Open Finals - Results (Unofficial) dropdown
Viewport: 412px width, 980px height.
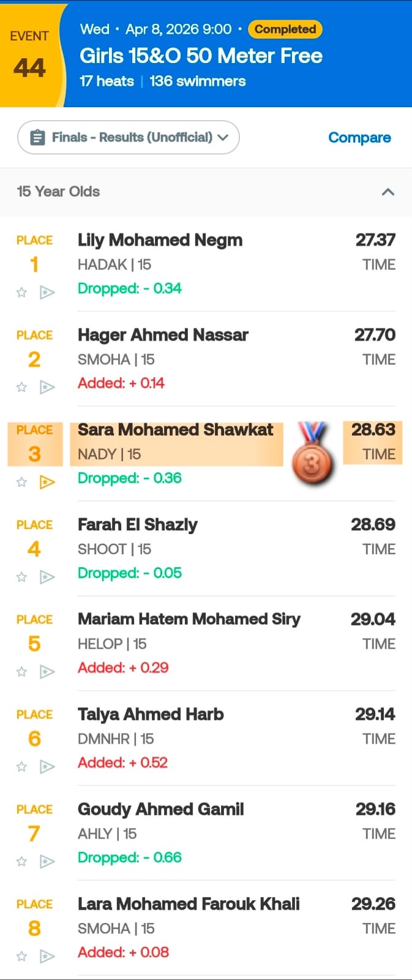pyautogui.click(x=129, y=138)
